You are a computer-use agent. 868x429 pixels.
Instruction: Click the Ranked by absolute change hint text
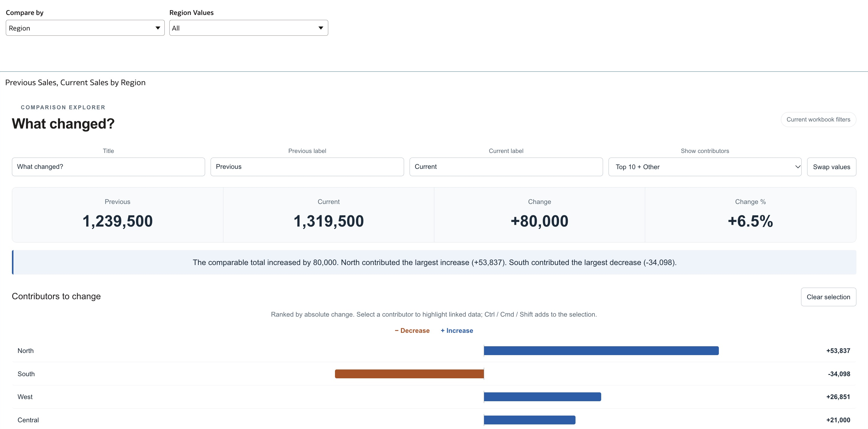coord(434,314)
